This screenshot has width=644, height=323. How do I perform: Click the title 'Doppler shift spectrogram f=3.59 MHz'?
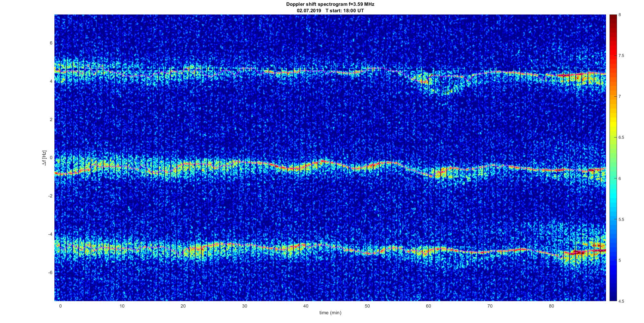coord(330,4)
